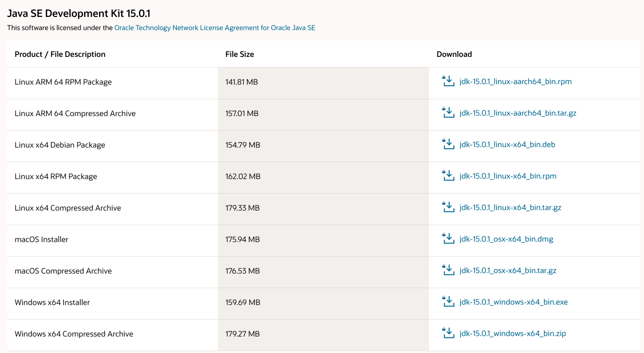This screenshot has width=644, height=353.
Task: Click download icon for windows-x64_bin.exe
Action: 449,301
